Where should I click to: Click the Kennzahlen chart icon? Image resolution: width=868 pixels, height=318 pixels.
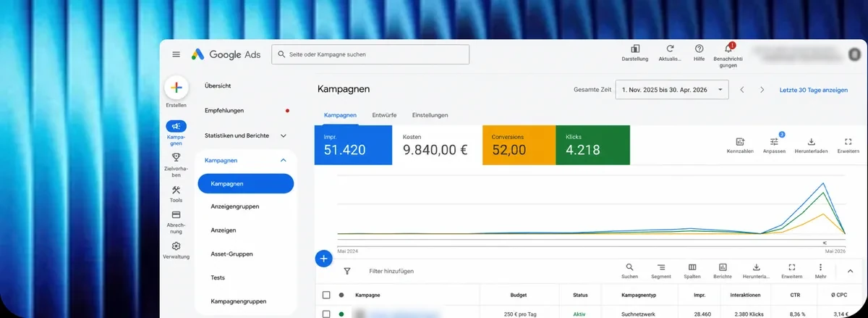(x=740, y=142)
